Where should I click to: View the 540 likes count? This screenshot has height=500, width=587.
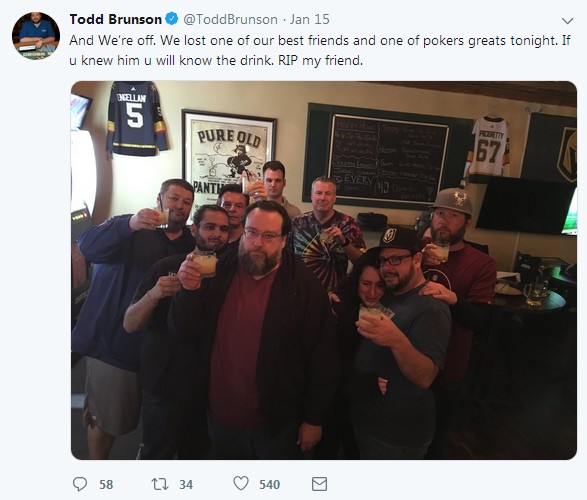click(x=270, y=485)
